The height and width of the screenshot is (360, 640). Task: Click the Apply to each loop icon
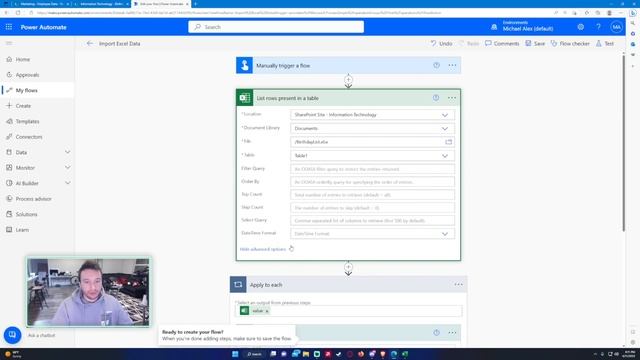pos(238,284)
